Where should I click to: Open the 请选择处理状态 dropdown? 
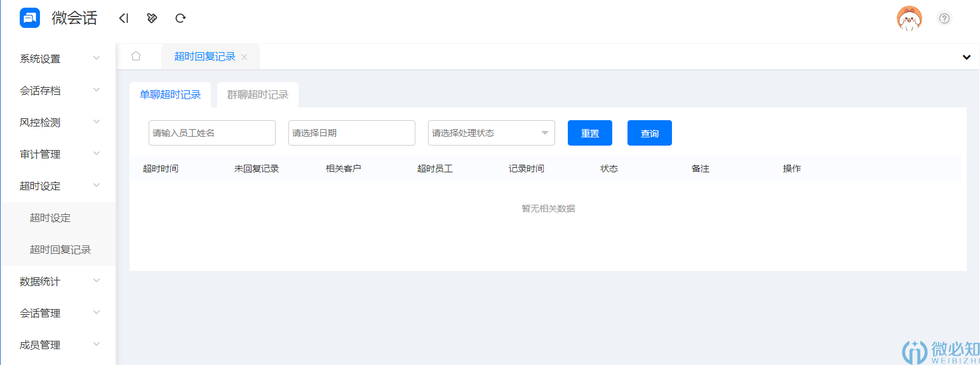(492, 133)
